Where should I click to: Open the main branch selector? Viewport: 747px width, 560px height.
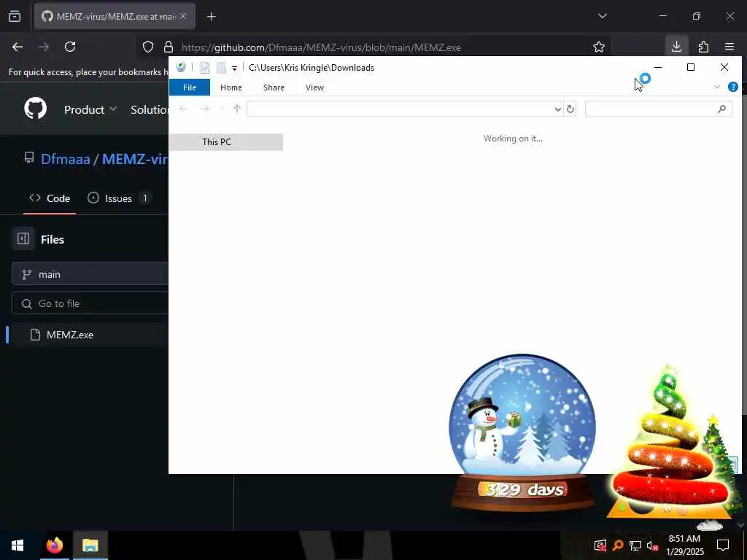[x=90, y=274]
